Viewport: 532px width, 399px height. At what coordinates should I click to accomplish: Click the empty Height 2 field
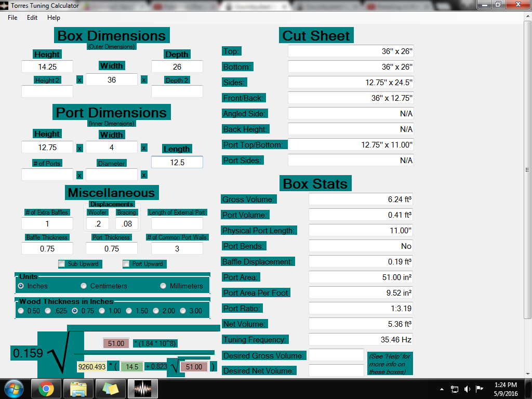[x=47, y=91]
